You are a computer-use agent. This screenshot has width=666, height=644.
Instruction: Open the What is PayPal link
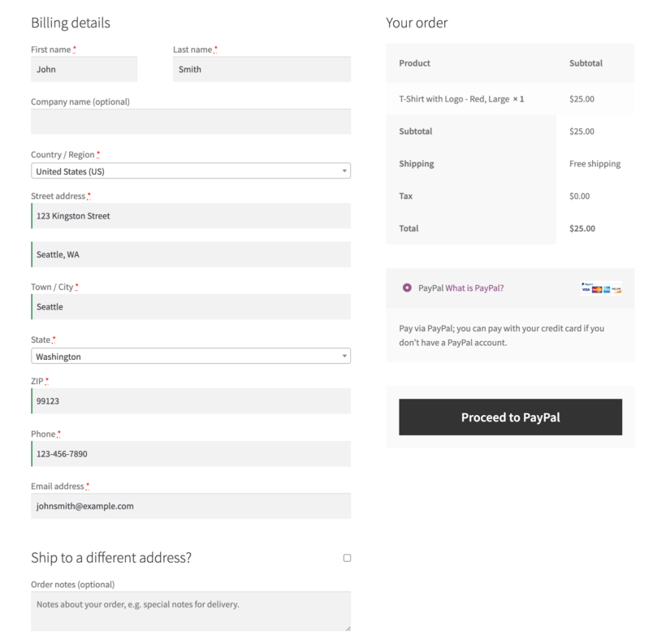pyautogui.click(x=475, y=287)
